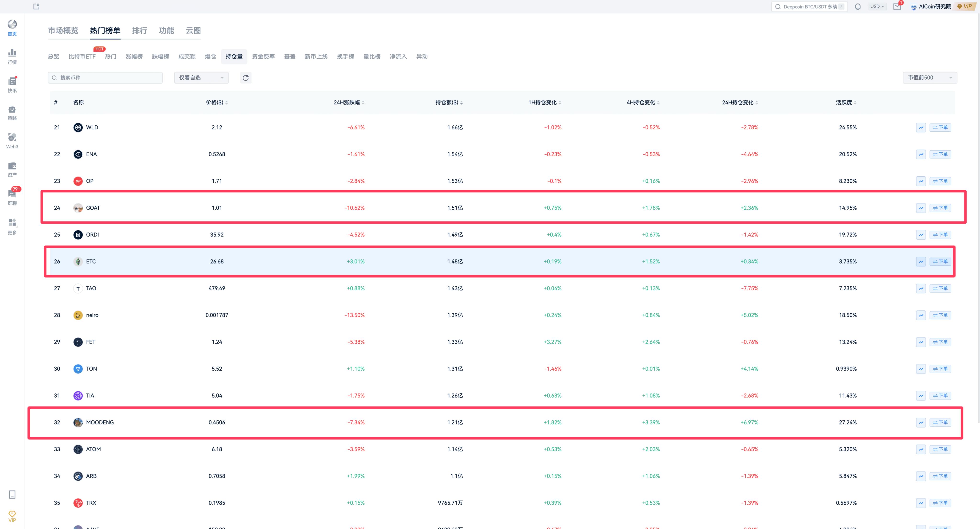Open the 资产 assets sidebar icon

pos(12,169)
